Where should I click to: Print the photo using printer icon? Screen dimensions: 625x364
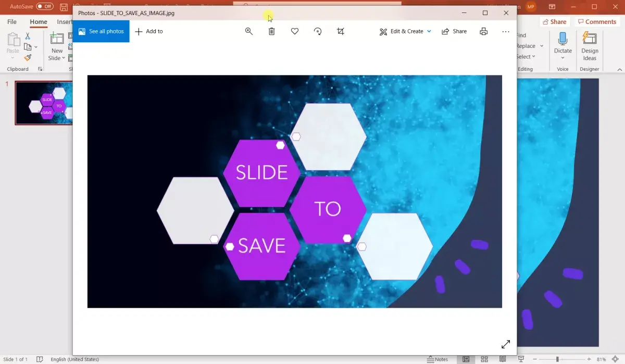pyautogui.click(x=484, y=31)
